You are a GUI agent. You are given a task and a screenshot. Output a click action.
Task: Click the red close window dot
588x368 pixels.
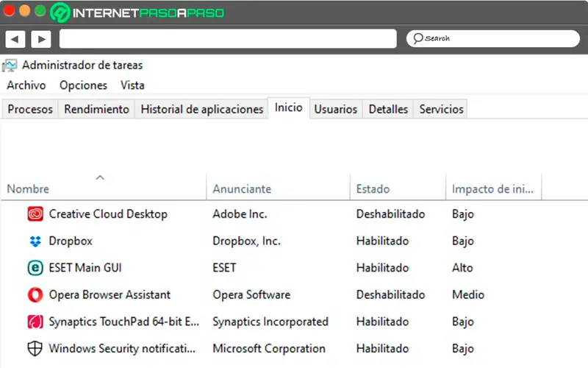tap(9, 10)
